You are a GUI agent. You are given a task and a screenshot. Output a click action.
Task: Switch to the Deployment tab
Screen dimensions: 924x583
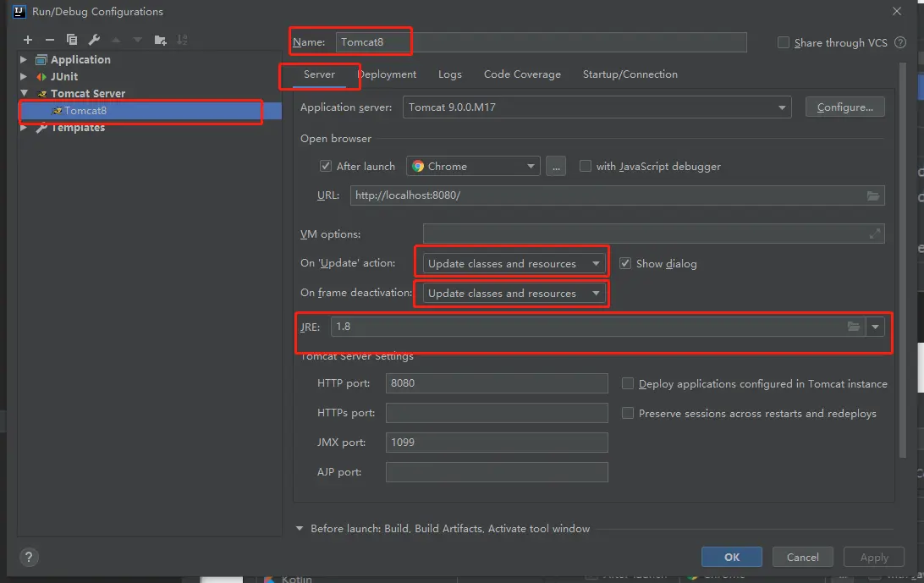pyautogui.click(x=387, y=74)
